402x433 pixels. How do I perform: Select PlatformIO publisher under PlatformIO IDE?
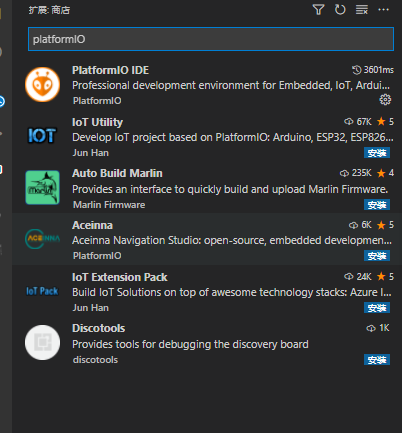[x=97, y=101]
